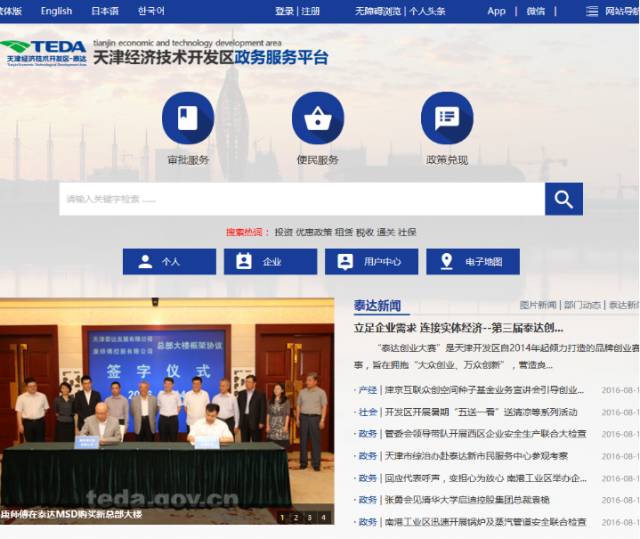The width and height of the screenshot is (640, 539).
Task: Click the user card icon on 用户中心
Action: click(345, 262)
